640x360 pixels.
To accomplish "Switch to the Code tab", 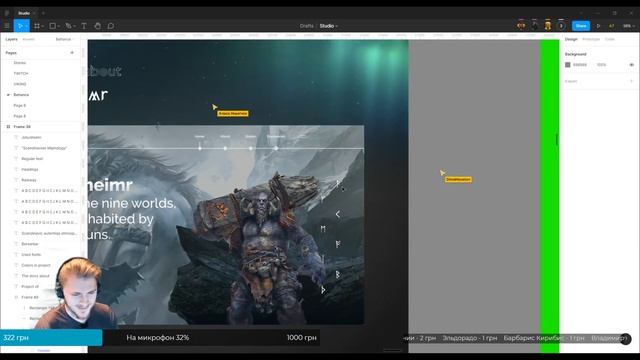I will coord(609,39).
